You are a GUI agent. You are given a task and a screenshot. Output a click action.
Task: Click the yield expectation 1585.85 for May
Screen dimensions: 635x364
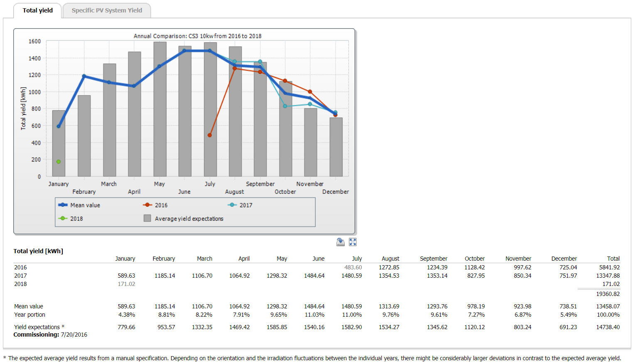[x=277, y=327]
